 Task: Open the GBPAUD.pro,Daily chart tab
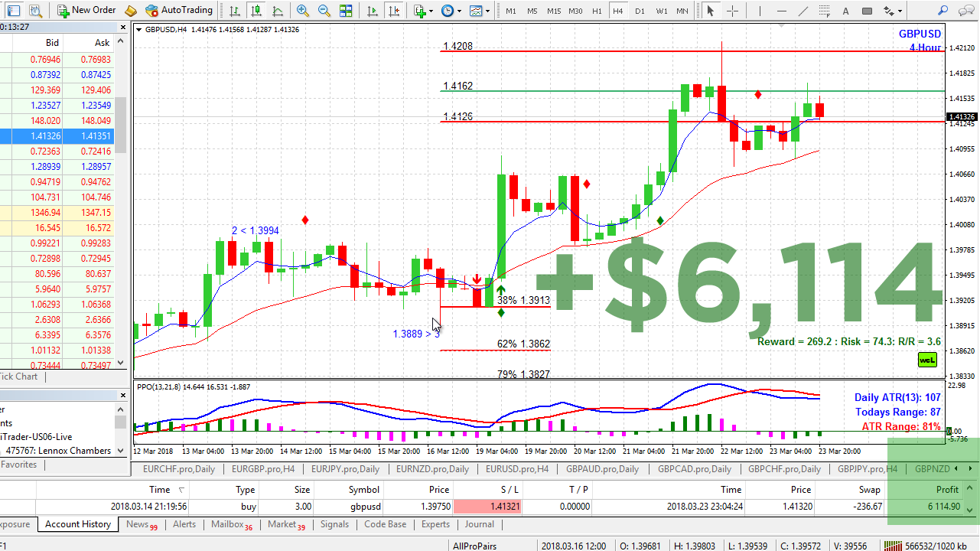point(602,469)
